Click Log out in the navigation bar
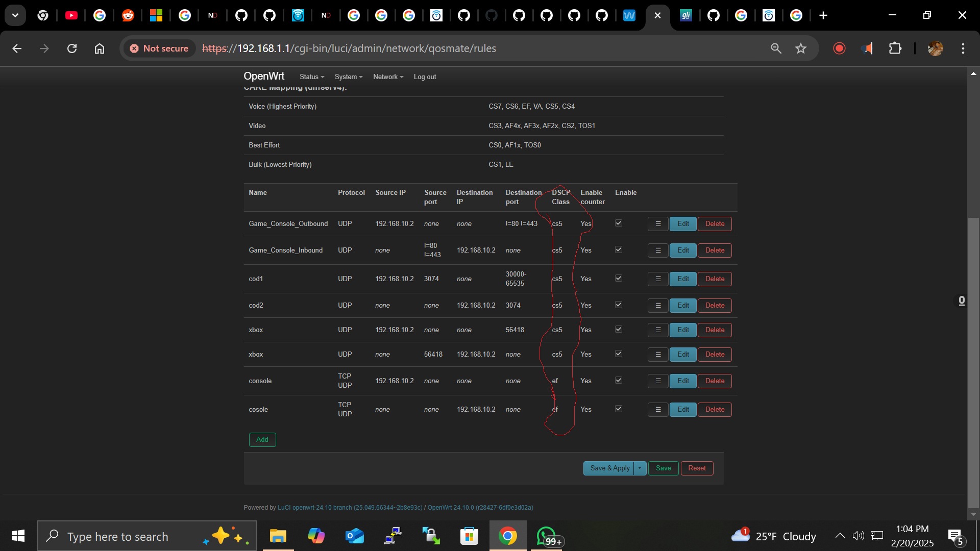The image size is (980, 551). (x=425, y=77)
